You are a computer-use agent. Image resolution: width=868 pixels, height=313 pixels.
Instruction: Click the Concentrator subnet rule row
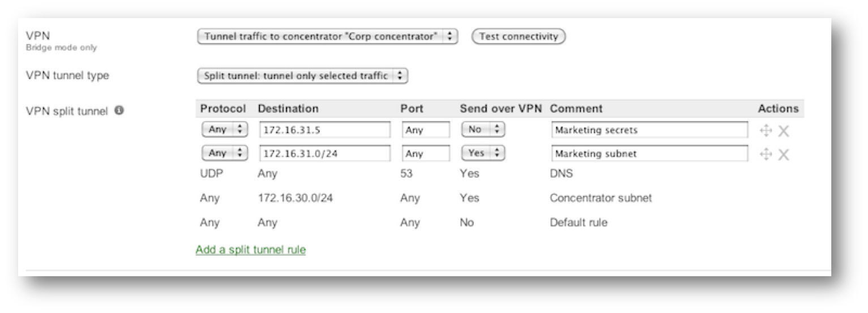pos(500,198)
